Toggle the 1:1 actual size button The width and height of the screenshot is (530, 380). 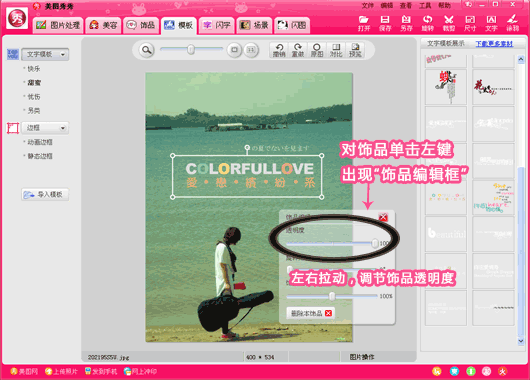click(251, 50)
